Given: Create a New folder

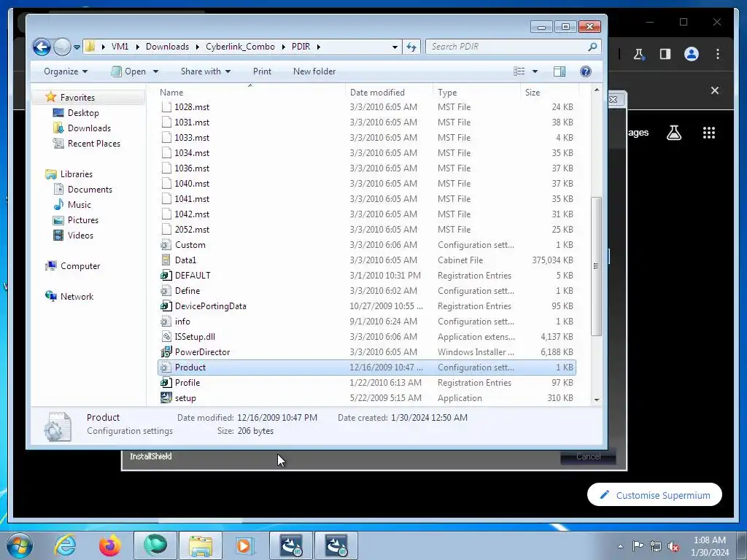Looking at the screenshot, I should pyautogui.click(x=314, y=71).
